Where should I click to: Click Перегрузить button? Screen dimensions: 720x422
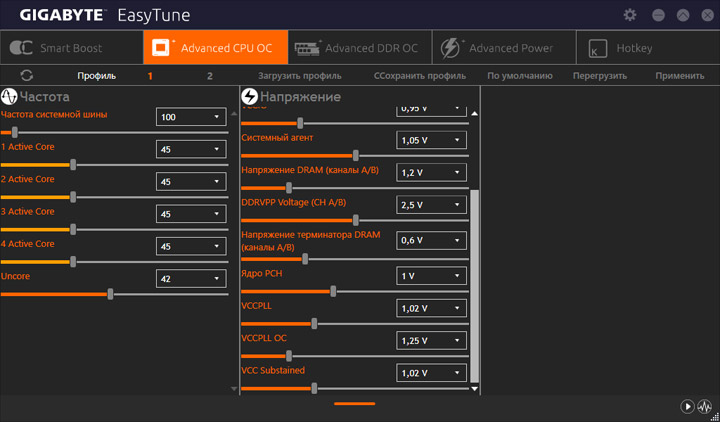point(600,76)
